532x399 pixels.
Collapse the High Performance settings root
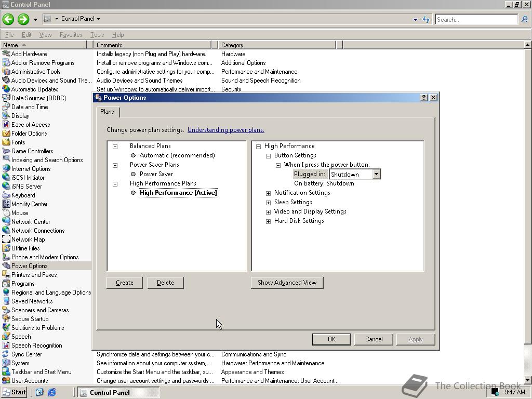[259, 147]
